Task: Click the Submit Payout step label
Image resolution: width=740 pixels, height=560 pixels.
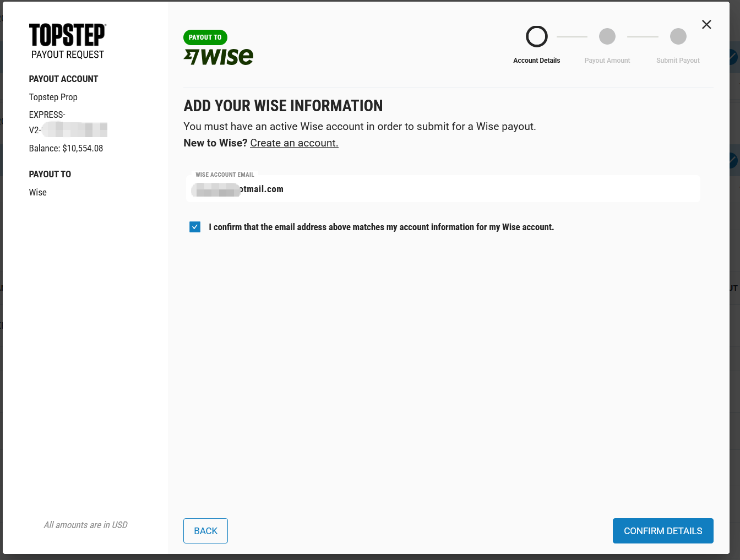Action: click(678, 61)
